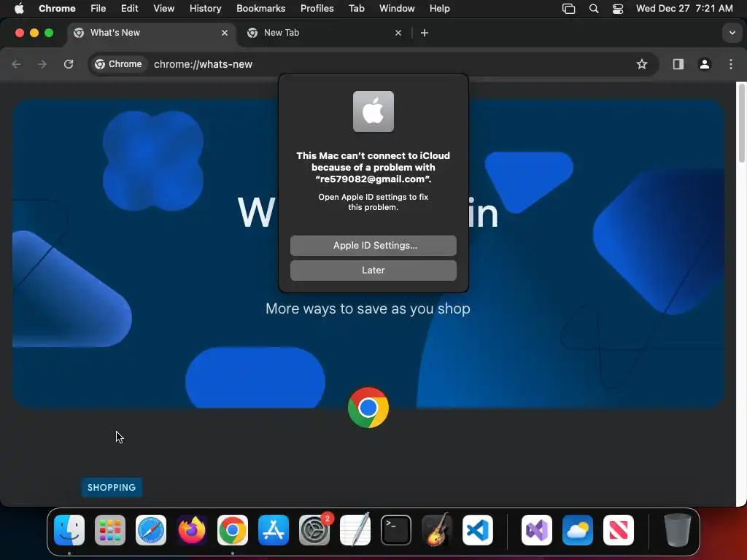Click 'More ways to save as you shop' text
Viewport: 747px width, 560px height.
click(x=368, y=308)
